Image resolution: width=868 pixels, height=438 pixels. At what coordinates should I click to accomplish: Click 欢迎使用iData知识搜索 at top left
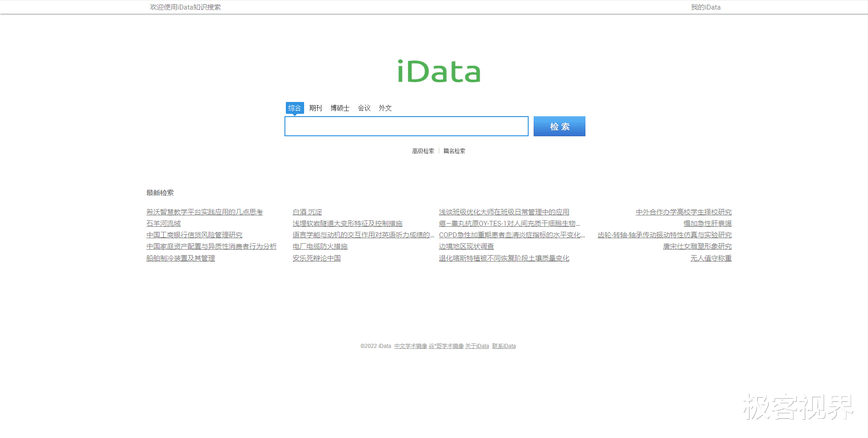pos(184,7)
